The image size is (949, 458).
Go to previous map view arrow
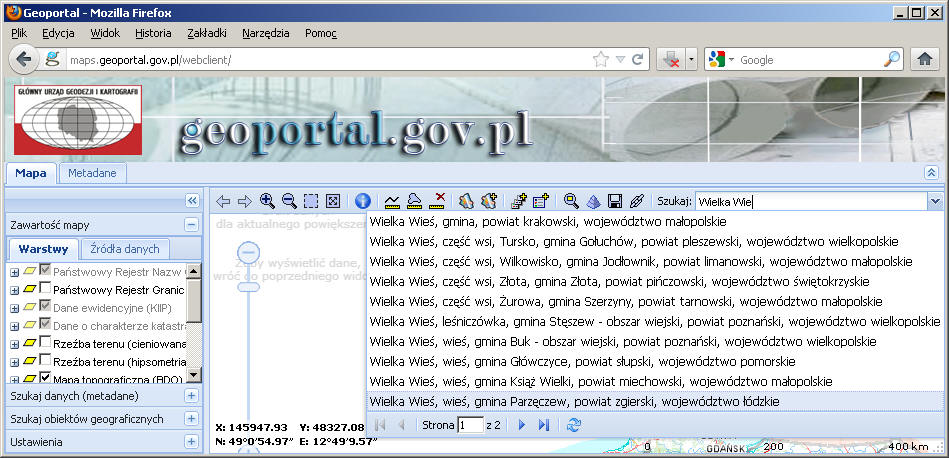pyautogui.click(x=223, y=201)
